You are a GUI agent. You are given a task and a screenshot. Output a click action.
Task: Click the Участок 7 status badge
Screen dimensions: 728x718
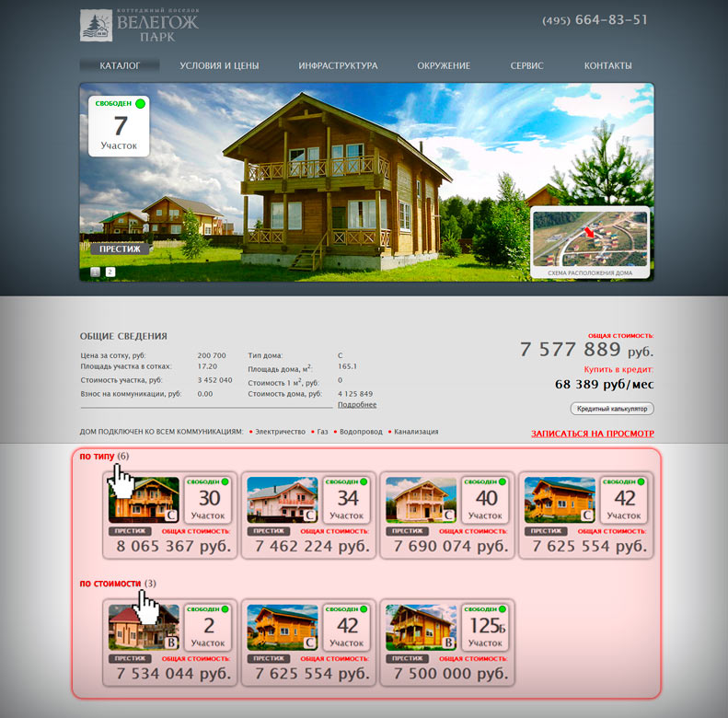pyautogui.click(x=119, y=126)
